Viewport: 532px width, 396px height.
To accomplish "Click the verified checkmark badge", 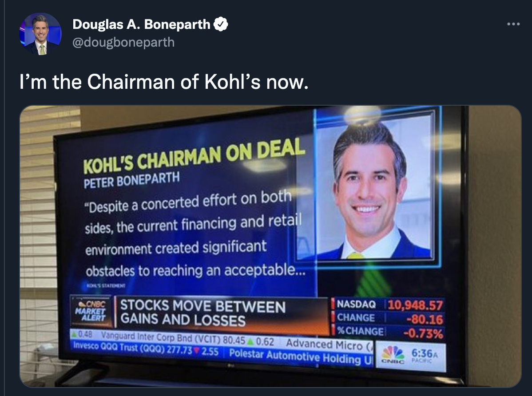I will click(x=221, y=25).
